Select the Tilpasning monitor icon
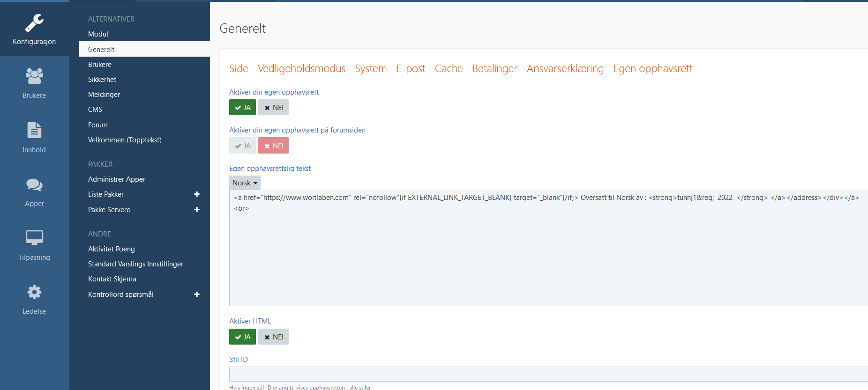This screenshot has width=868, height=390. [34, 238]
